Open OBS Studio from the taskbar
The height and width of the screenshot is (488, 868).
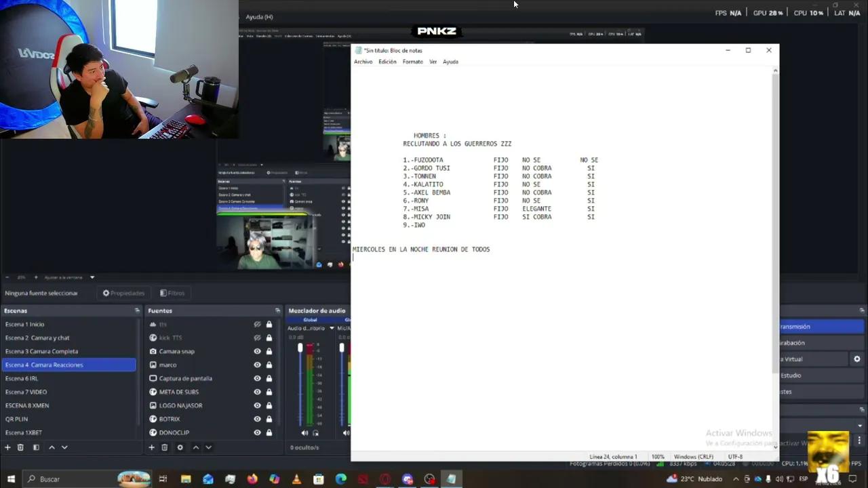[x=429, y=479]
